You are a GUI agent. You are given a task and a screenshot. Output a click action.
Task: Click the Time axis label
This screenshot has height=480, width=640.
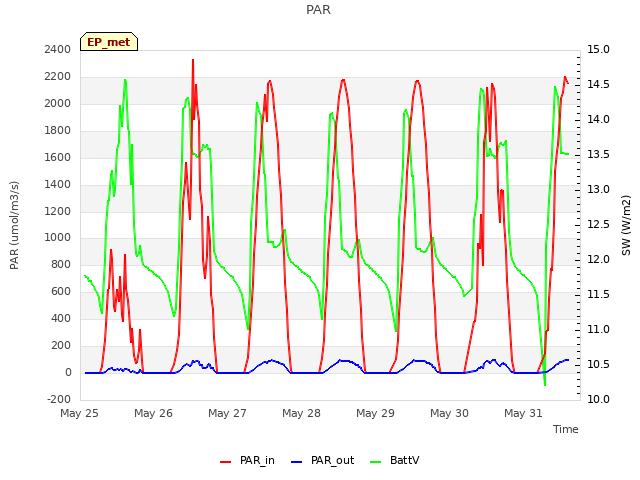click(x=566, y=429)
